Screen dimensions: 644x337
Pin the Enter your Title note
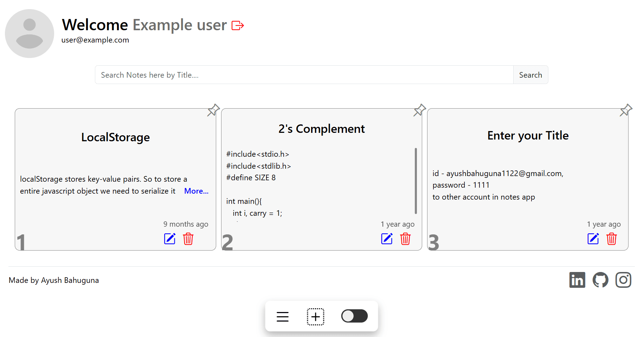[625, 110]
